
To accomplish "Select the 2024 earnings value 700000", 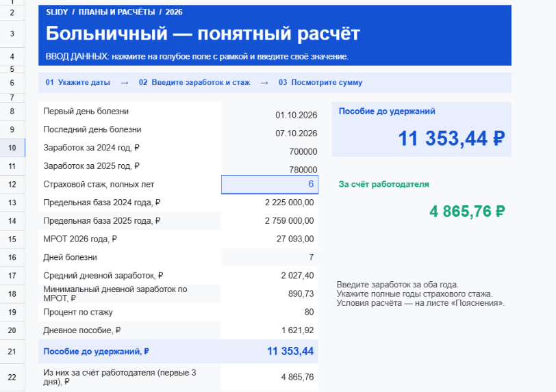I will click(x=303, y=152).
